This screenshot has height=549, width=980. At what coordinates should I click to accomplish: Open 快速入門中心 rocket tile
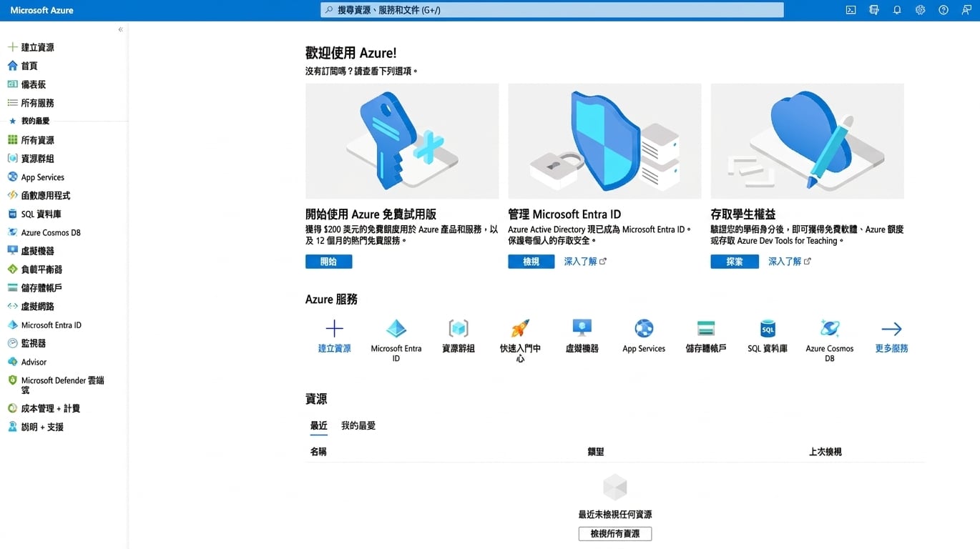(520, 340)
